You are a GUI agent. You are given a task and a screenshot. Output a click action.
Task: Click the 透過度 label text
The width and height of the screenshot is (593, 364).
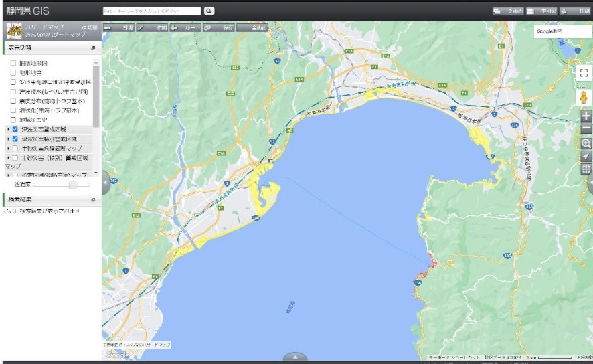(x=22, y=185)
